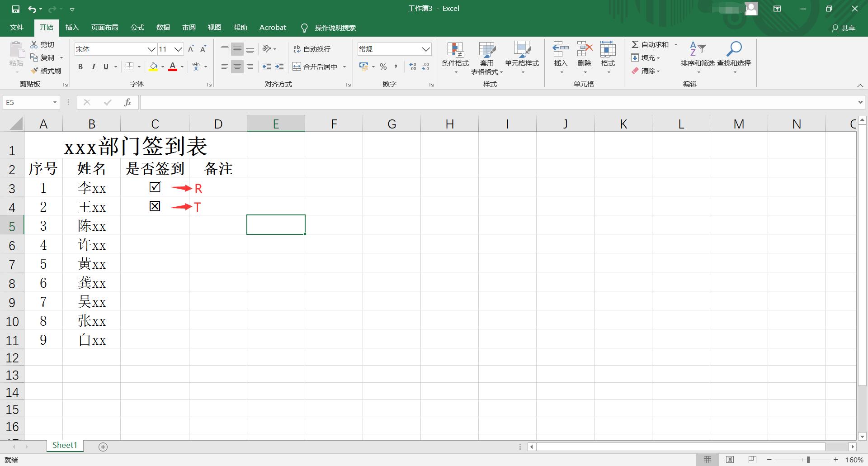Decrease the indent
868x466 pixels.
[267, 67]
